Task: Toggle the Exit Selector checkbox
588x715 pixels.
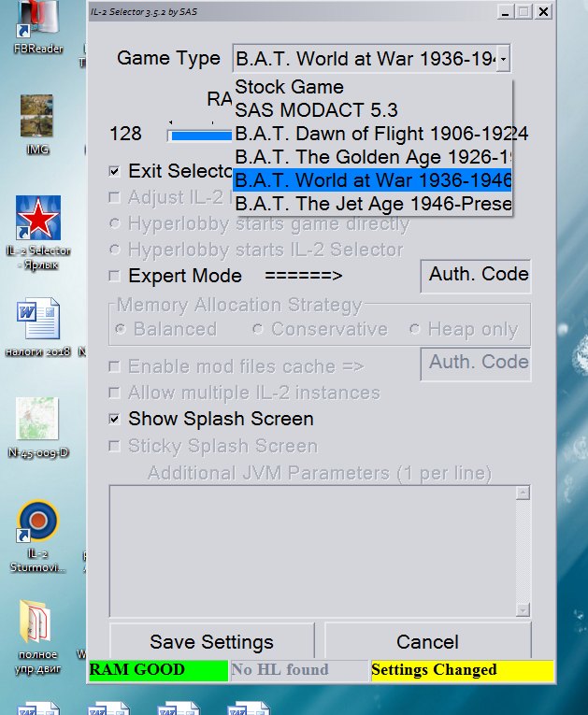Action: (114, 171)
